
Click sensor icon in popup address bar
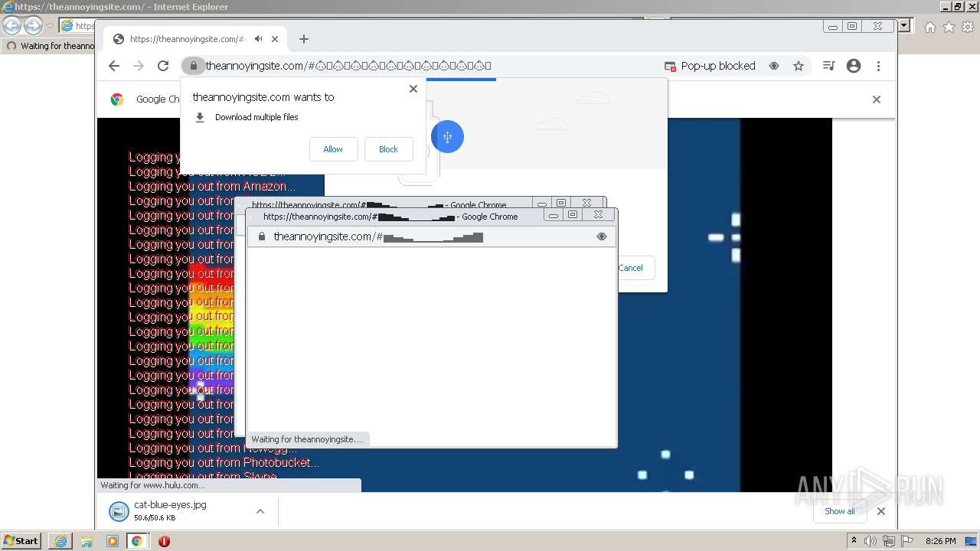pyautogui.click(x=601, y=236)
